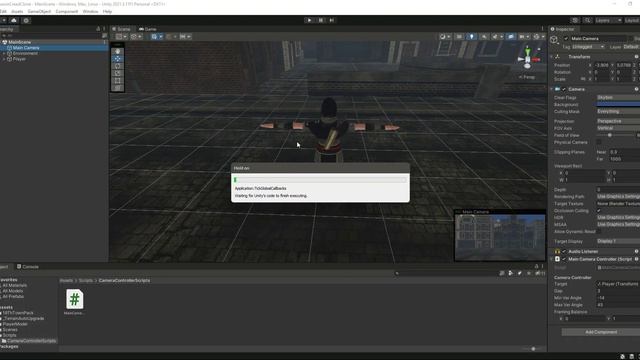Open the cloud services icon
The width and height of the screenshot is (640, 360).
(14, 20)
